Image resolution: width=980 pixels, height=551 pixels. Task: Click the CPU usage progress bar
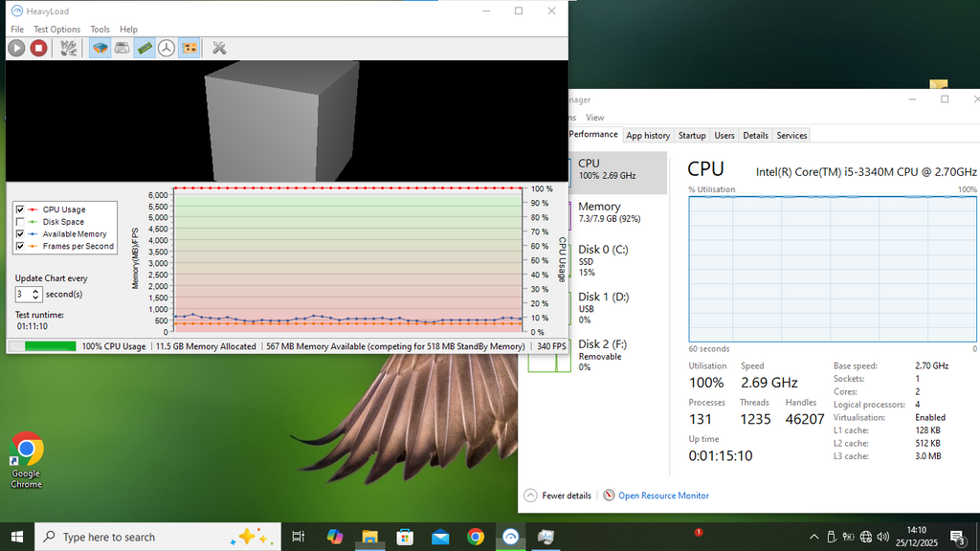click(x=42, y=346)
